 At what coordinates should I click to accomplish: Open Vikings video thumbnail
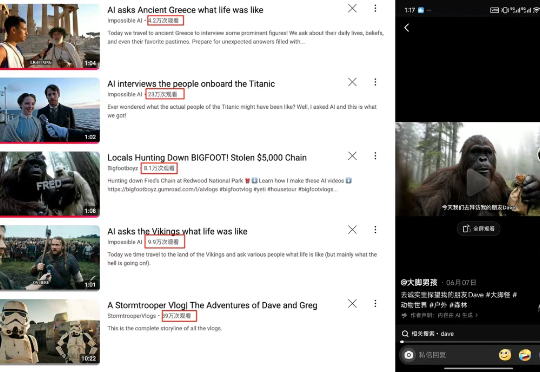tap(50, 258)
